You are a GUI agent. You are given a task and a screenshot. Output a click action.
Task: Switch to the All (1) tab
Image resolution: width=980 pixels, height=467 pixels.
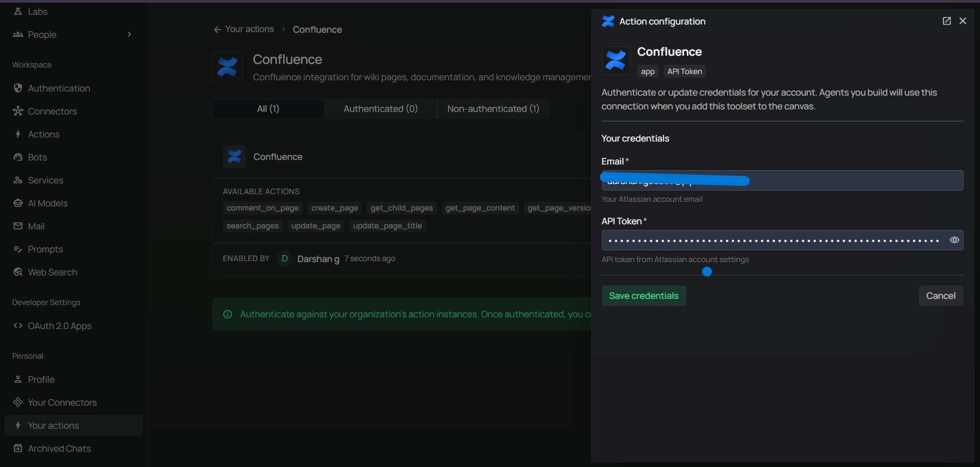[x=268, y=109]
